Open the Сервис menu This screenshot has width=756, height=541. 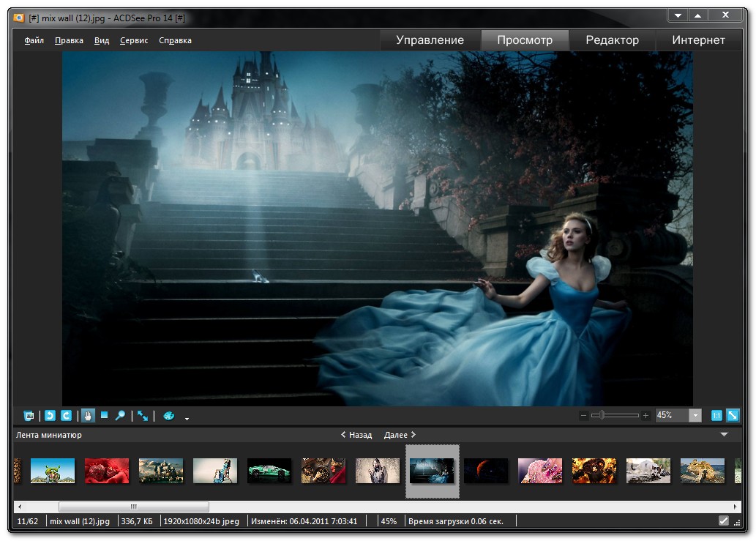click(134, 40)
